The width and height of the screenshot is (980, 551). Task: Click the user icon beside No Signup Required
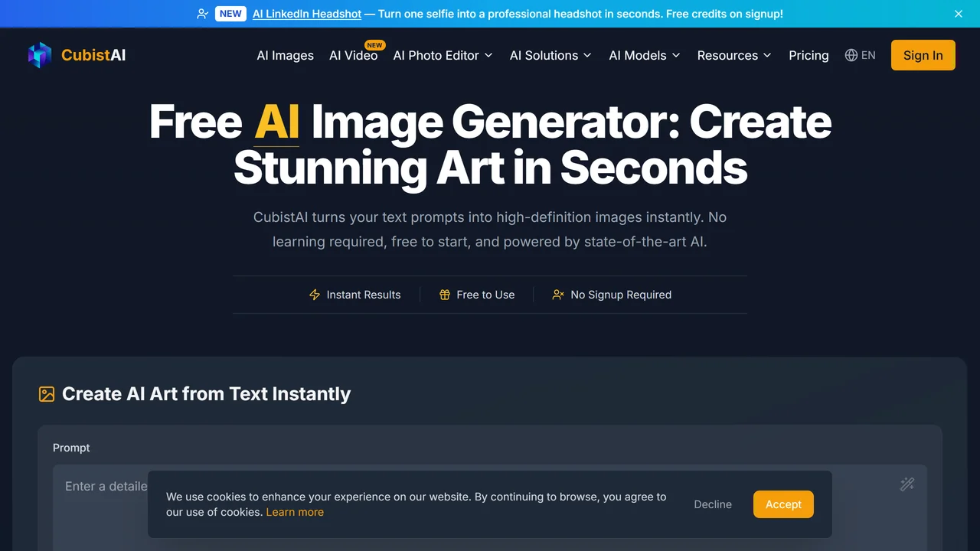point(558,295)
